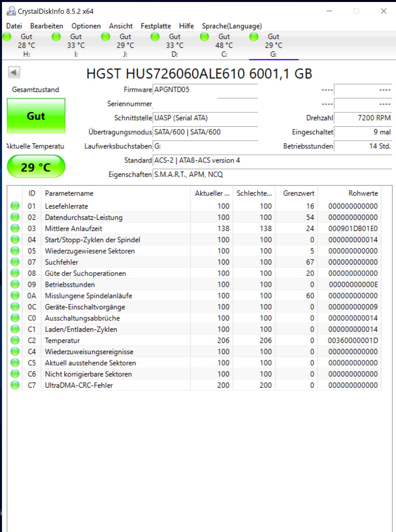
Task: Open the Optionen menu
Action: tap(86, 26)
